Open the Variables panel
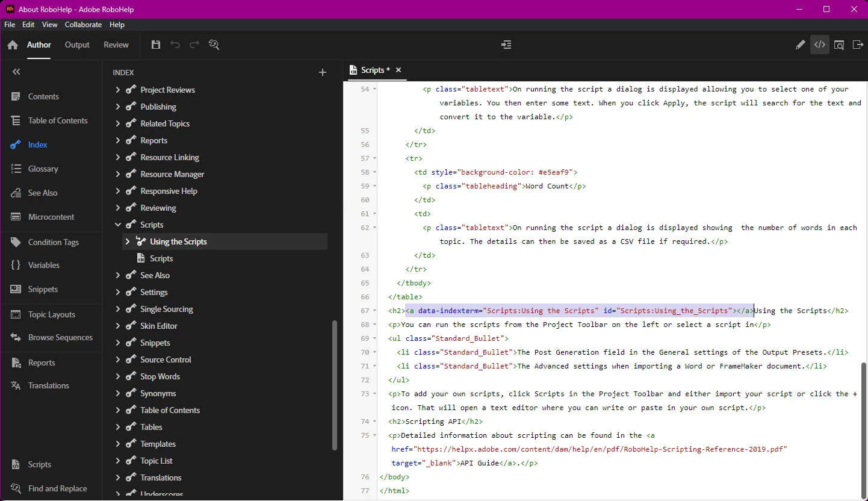 click(43, 265)
